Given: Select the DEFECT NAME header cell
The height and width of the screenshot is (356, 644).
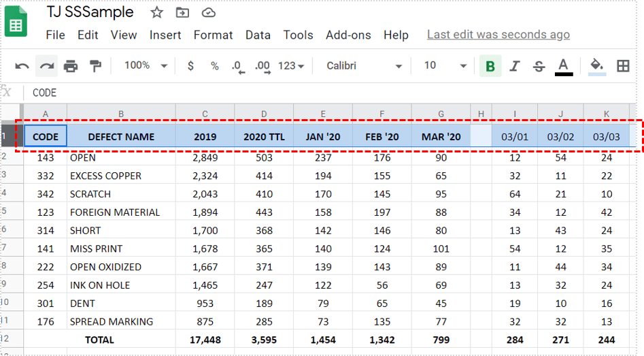Looking at the screenshot, I should click(x=121, y=137).
